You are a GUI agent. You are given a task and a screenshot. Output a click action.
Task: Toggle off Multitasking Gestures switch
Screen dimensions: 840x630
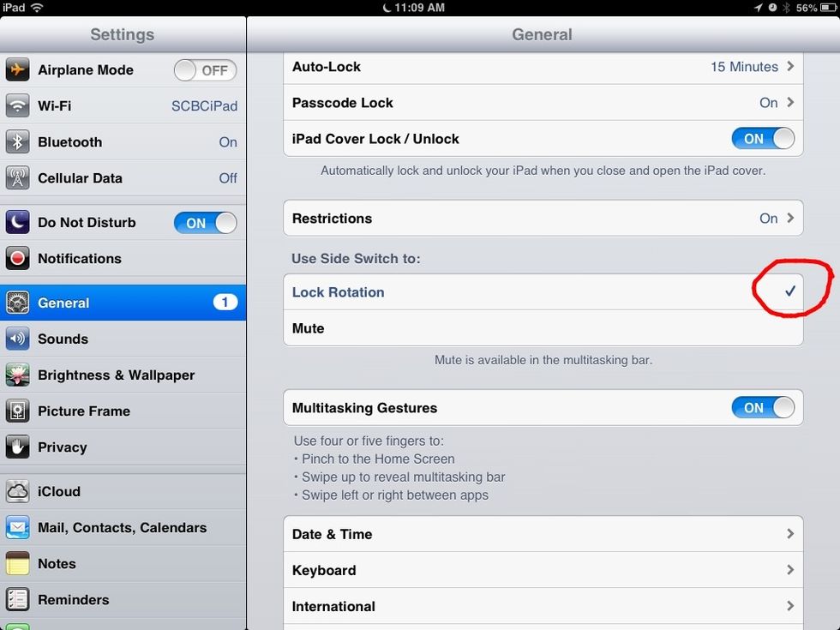pos(762,408)
